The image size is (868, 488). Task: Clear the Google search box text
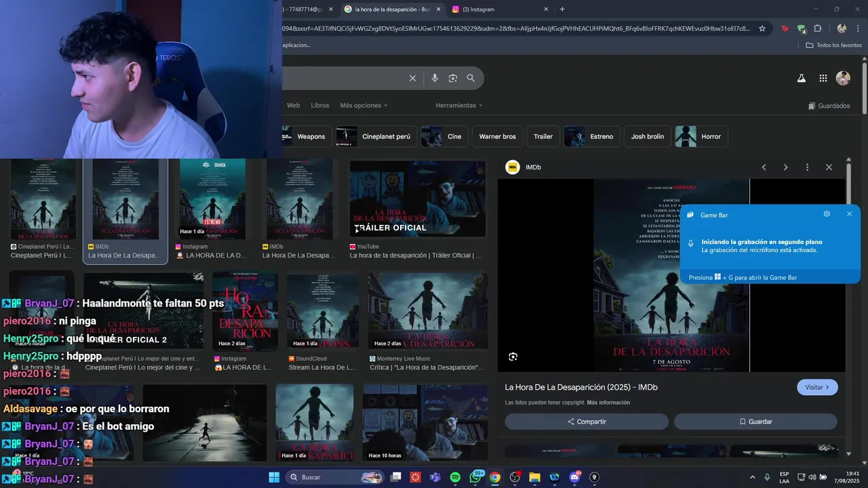point(412,78)
